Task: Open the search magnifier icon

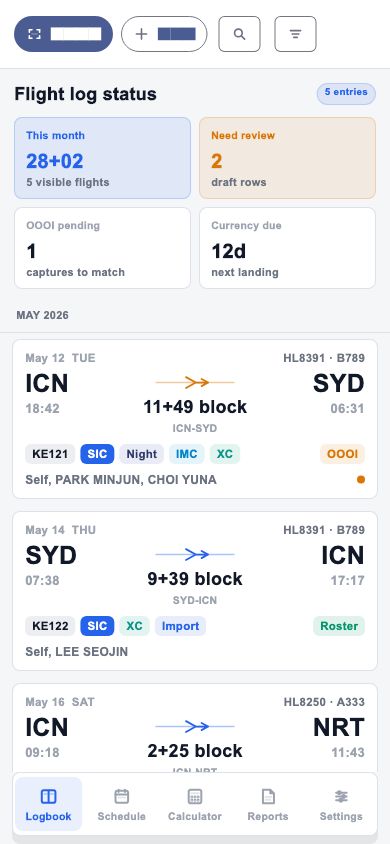Action: pos(239,34)
